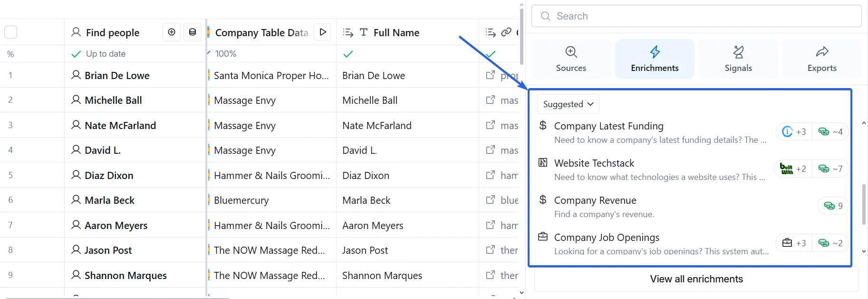Open the Sources tab
The width and height of the screenshot is (868, 299).
[x=571, y=59]
